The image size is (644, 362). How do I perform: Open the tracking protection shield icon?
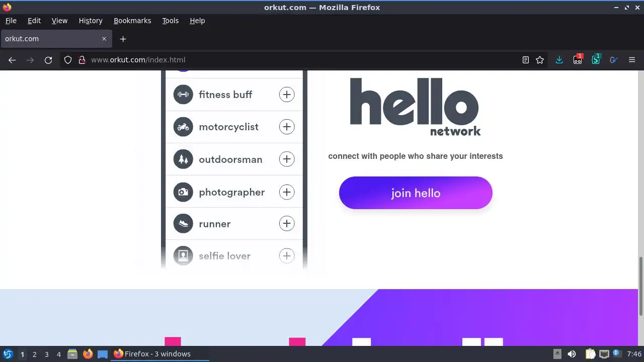pyautogui.click(x=68, y=60)
